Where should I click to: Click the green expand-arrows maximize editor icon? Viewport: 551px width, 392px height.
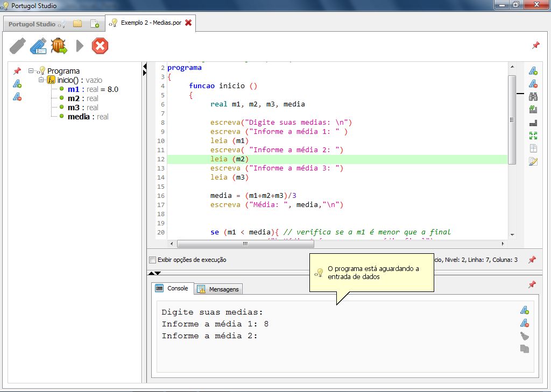coord(533,136)
